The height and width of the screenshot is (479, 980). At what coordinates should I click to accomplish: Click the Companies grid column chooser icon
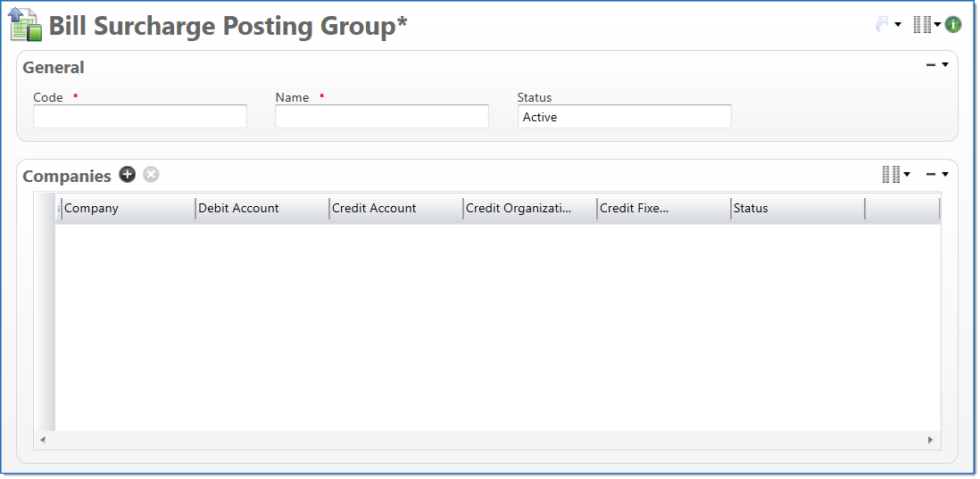(x=891, y=175)
